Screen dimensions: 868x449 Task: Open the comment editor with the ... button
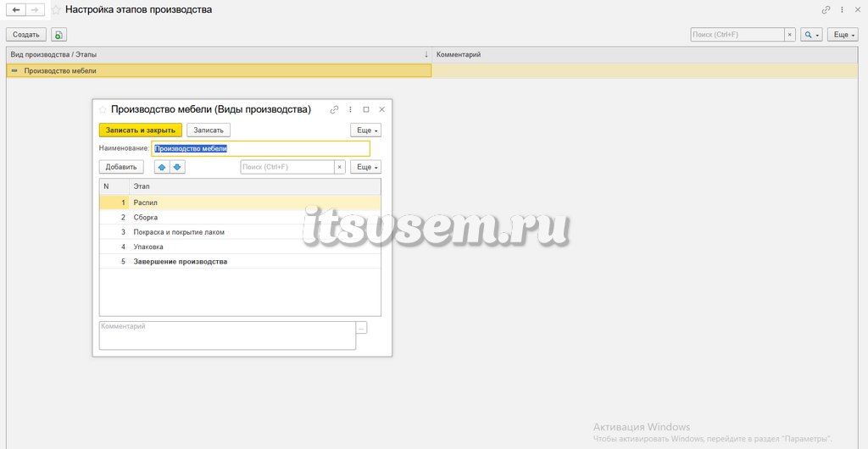click(361, 328)
